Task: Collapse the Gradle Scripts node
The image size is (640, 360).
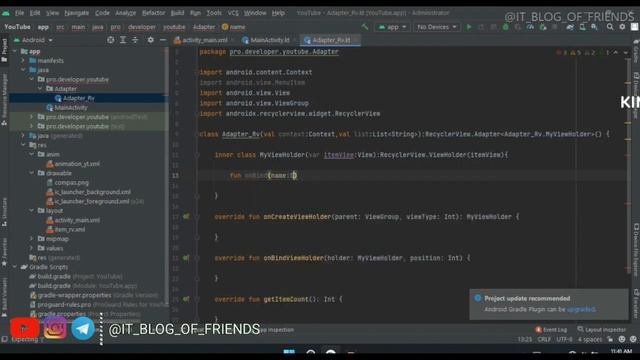Action: click(x=15, y=267)
